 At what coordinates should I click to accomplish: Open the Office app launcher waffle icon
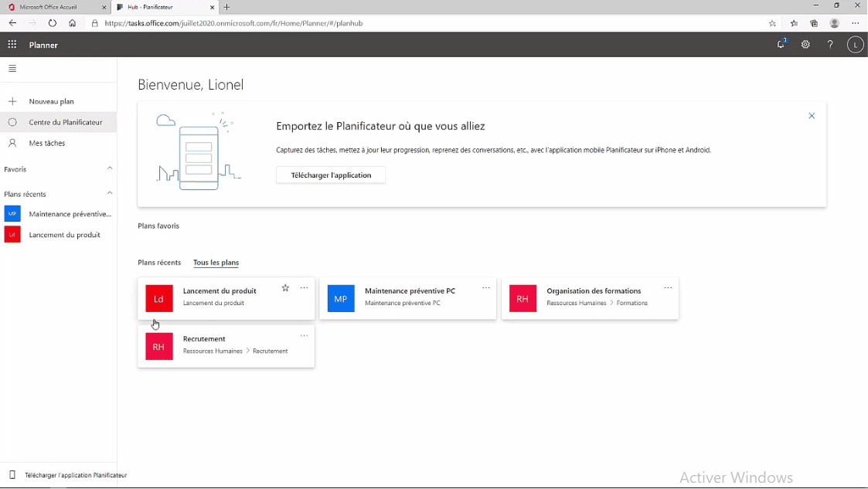click(x=12, y=44)
